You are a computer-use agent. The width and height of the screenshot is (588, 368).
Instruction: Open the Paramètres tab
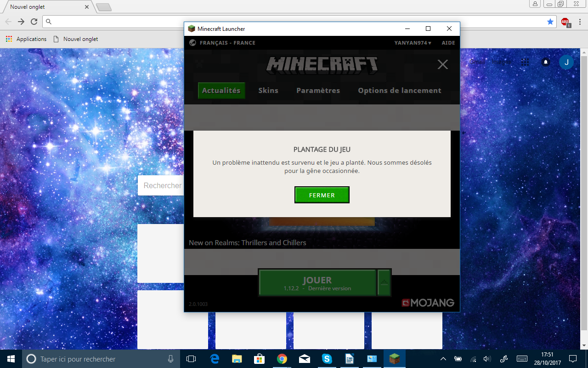click(318, 91)
